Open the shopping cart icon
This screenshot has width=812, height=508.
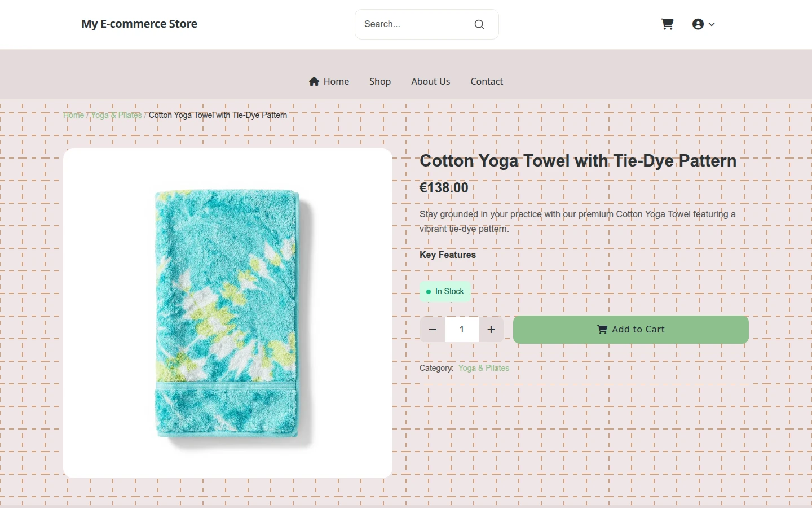[x=667, y=24]
